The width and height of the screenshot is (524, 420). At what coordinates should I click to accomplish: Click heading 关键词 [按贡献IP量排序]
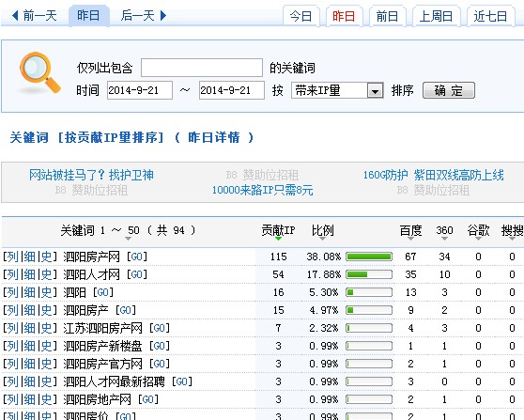(87, 137)
